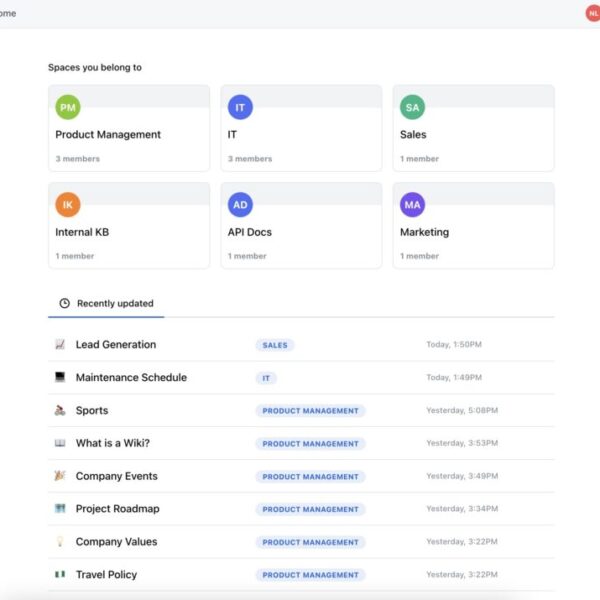
Task: Click the purple MA Marketing avatar
Action: (x=412, y=205)
